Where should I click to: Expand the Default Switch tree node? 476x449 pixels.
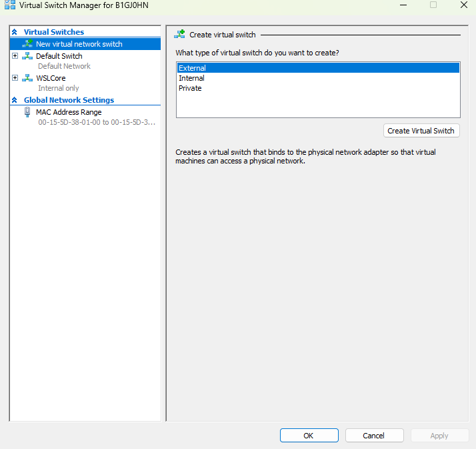click(x=15, y=56)
